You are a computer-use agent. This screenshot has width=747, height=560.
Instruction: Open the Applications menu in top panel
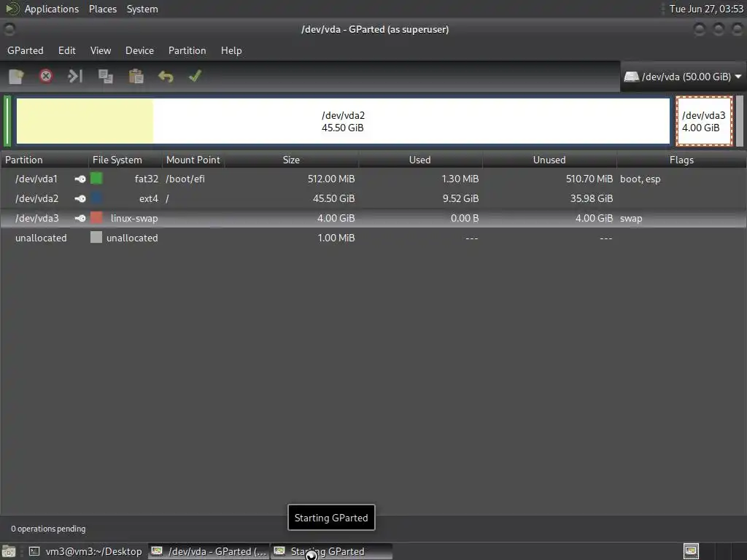pos(52,9)
